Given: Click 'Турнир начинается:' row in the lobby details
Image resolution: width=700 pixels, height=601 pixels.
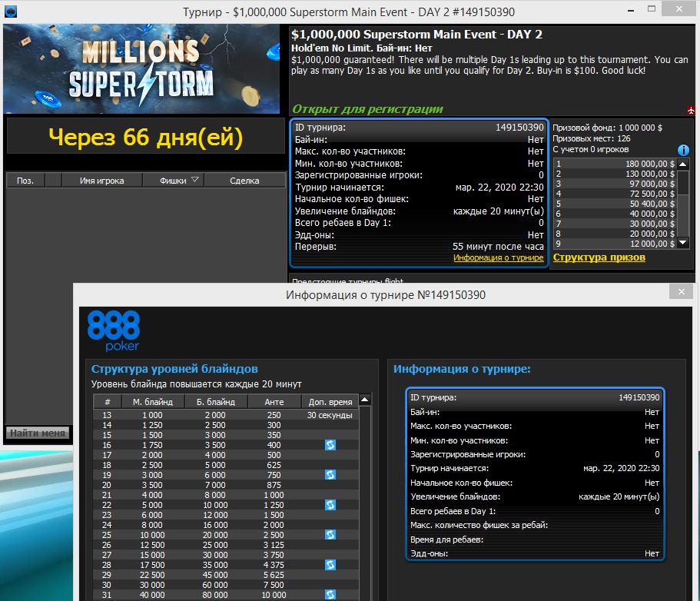Looking at the screenshot, I should [420, 187].
